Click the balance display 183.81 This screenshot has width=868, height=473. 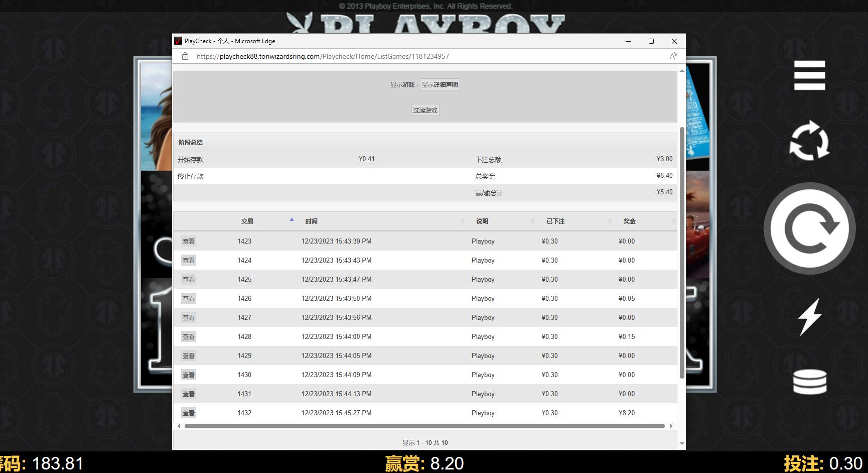(x=42, y=463)
